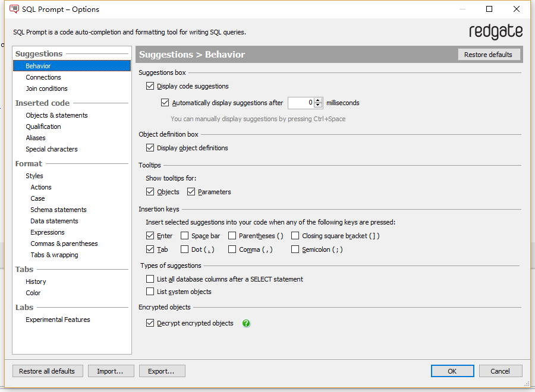Open the Case format page
535x392 pixels.
click(37, 198)
